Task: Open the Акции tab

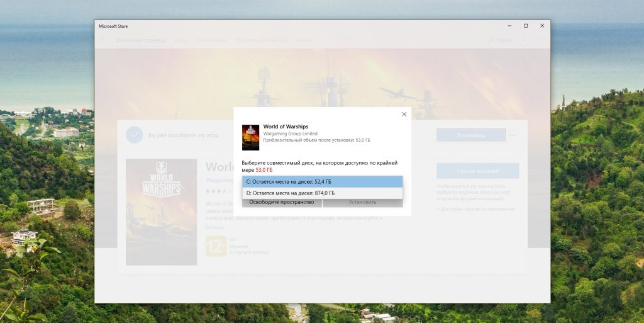Action: pos(303,40)
